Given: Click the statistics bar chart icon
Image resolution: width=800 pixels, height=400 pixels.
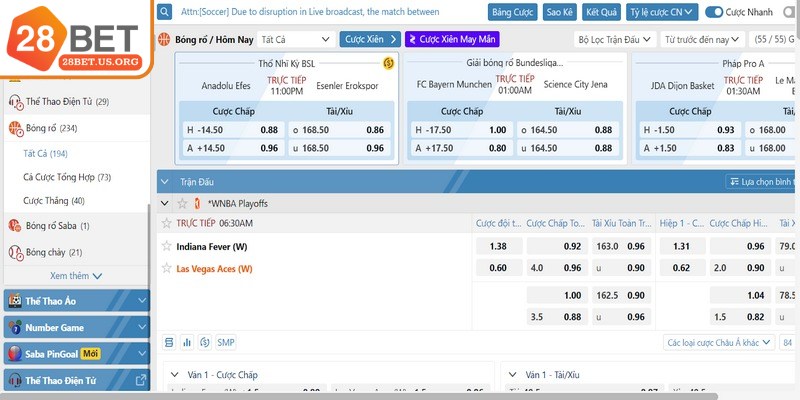Looking at the screenshot, I should click(186, 342).
